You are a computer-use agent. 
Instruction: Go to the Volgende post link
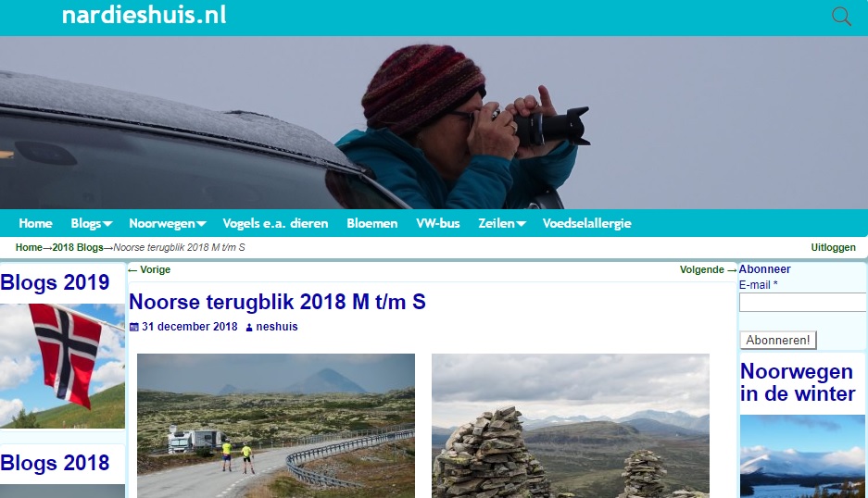click(x=708, y=269)
